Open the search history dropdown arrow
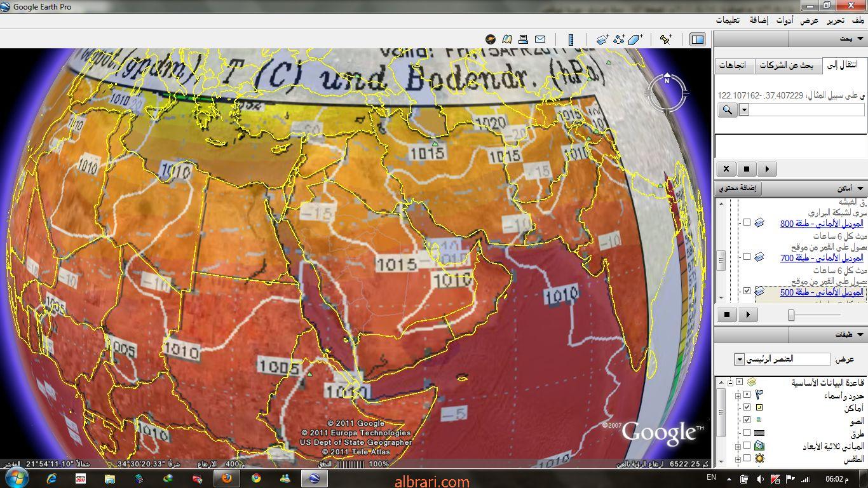The height and width of the screenshot is (488, 868). pos(744,110)
